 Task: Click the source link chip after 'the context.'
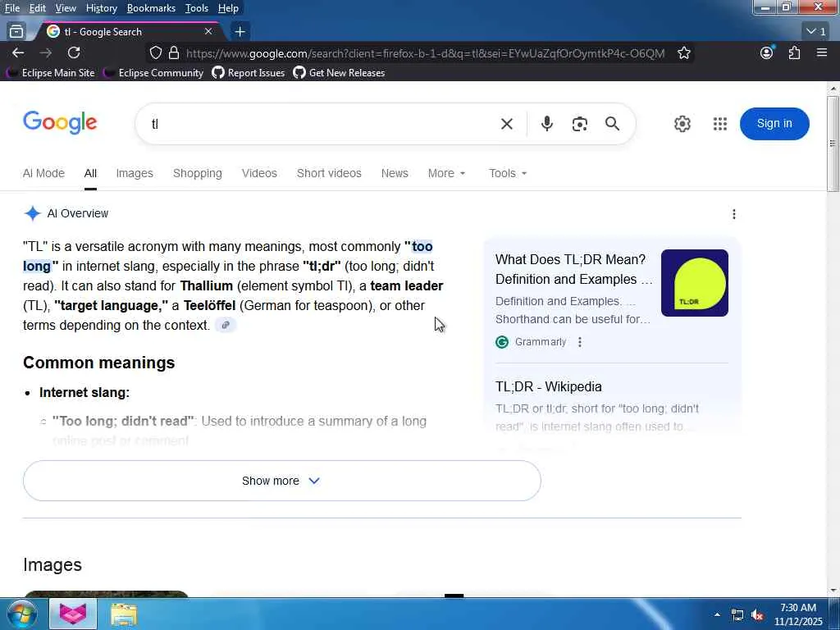pyautogui.click(x=226, y=325)
